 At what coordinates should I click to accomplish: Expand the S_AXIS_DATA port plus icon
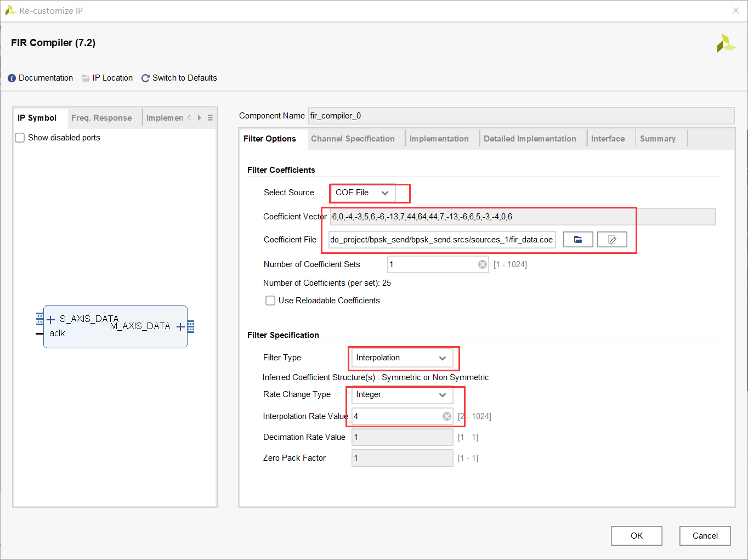[x=51, y=320]
